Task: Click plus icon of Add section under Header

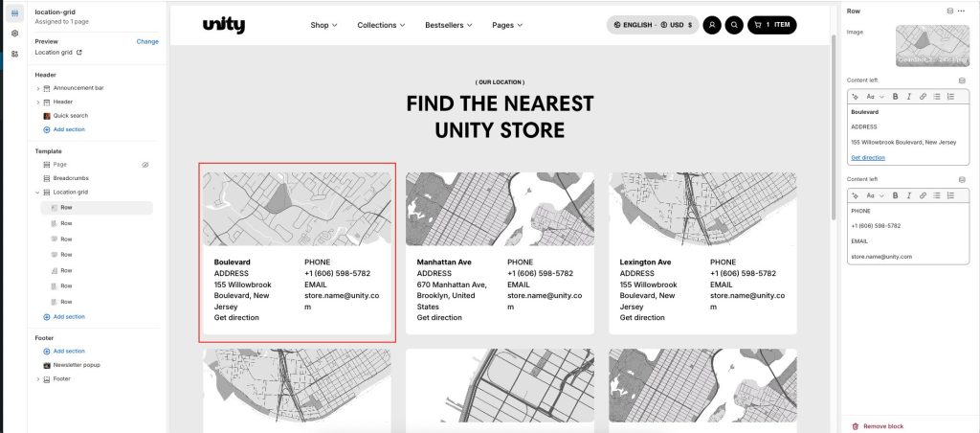Action: (x=46, y=129)
